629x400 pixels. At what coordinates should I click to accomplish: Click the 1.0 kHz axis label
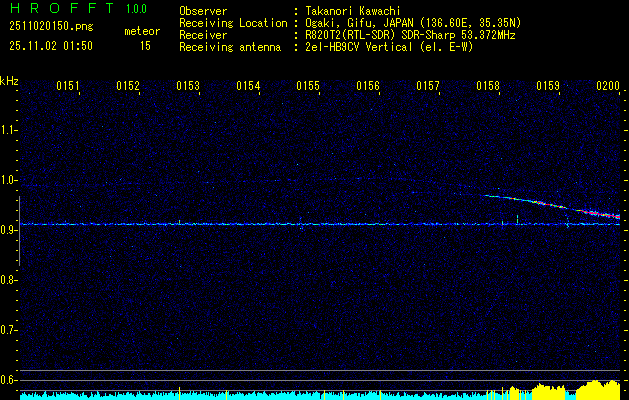[x=9, y=180]
